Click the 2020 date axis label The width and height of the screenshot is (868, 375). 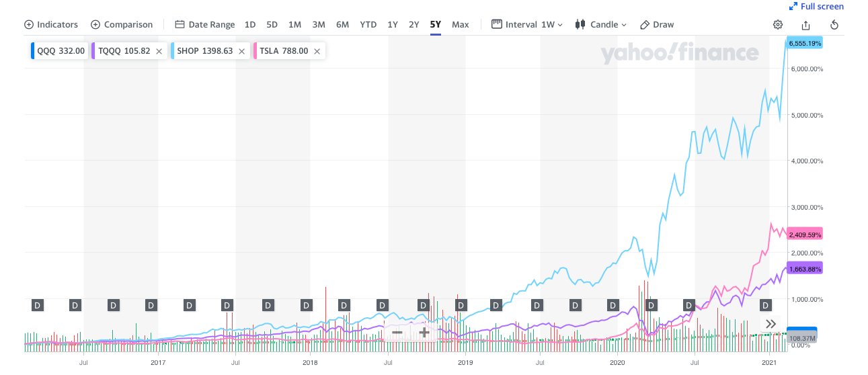coord(617,363)
